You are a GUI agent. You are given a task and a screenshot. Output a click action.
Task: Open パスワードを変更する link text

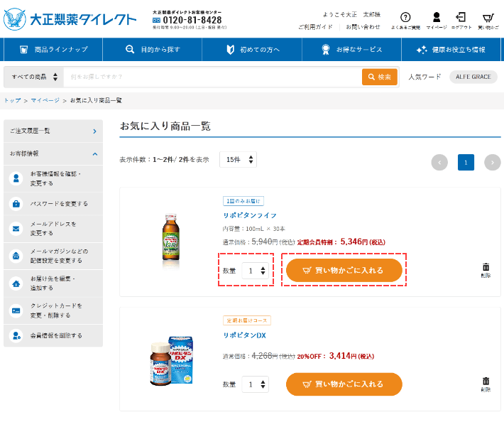click(59, 204)
